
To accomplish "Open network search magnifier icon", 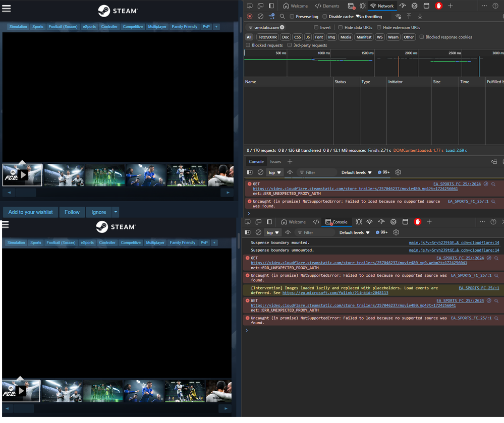I will 282,16.
